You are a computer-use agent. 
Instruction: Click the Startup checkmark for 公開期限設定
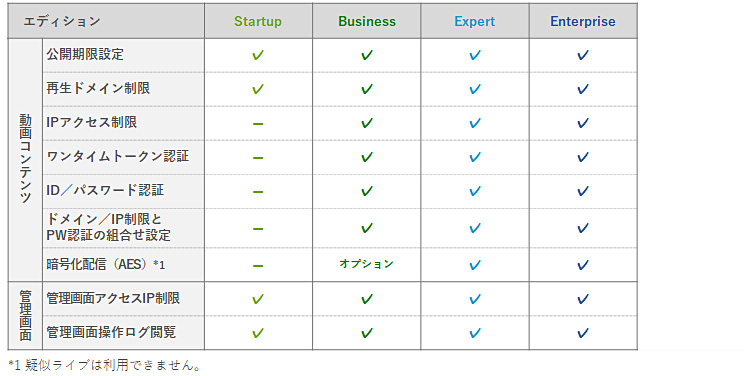coord(258,56)
